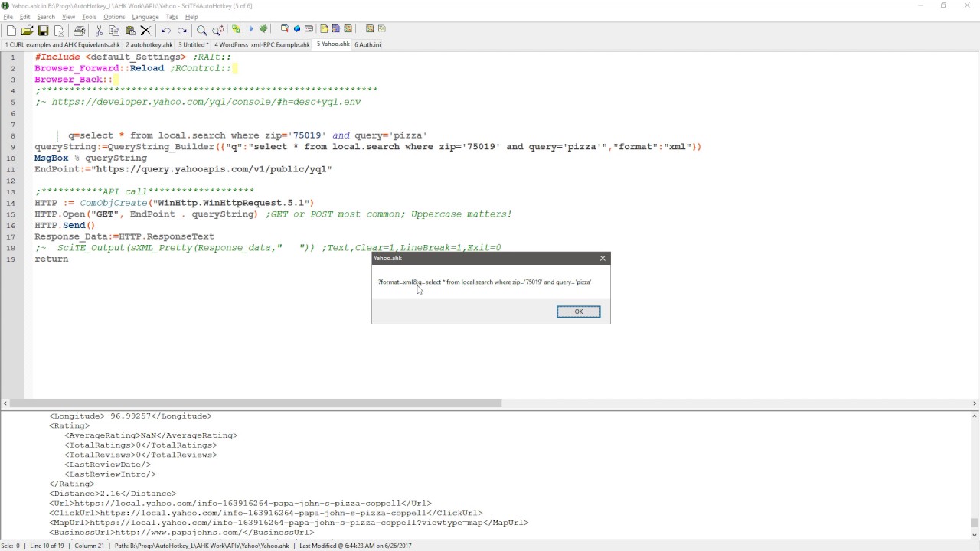Click the last icon in the toolbar
Screen dimensions: 980x551
382,29
